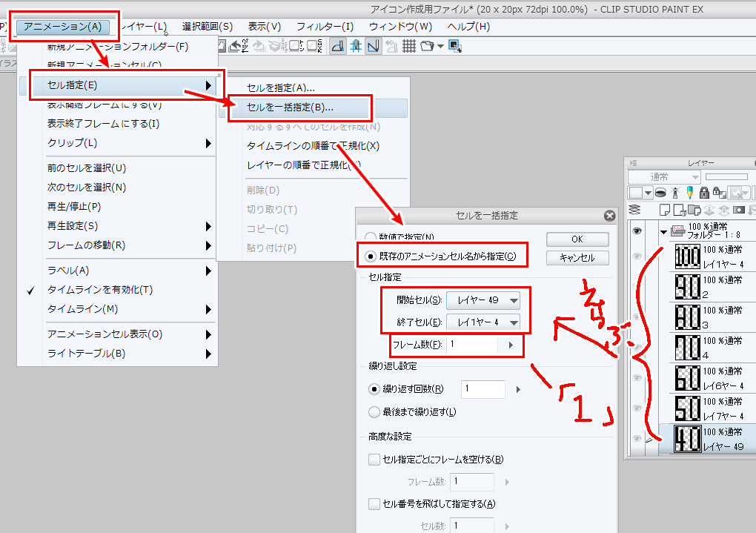Toggle visibility of フォルダー 1 folder
756x533 pixels.
(637, 231)
